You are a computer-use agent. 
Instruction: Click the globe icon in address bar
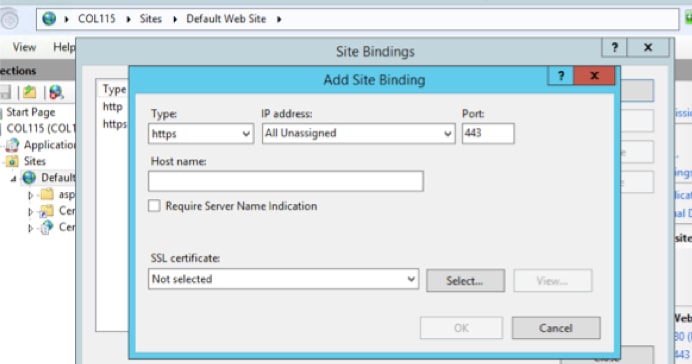(49, 19)
